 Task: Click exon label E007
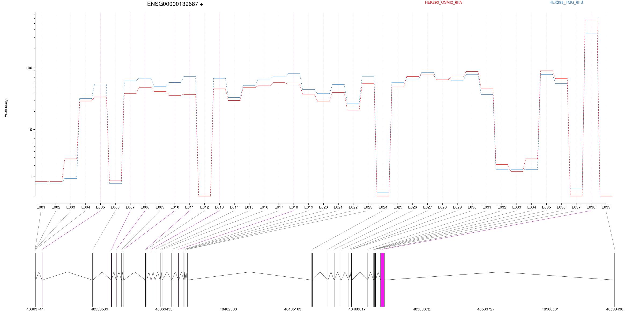click(x=130, y=207)
